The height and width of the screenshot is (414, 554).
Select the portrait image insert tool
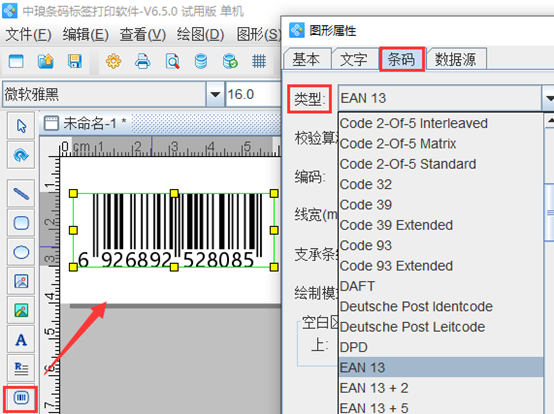pos(21,282)
